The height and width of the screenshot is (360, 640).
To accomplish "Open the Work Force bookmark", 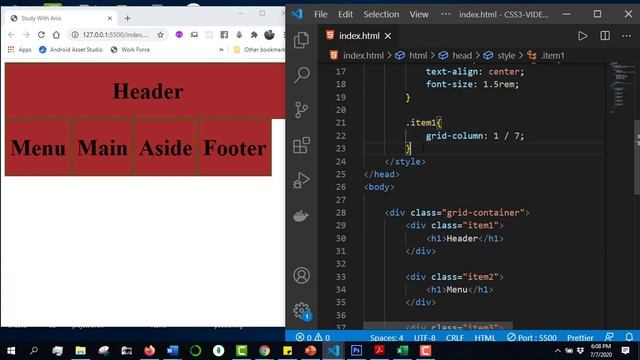I will coord(130,49).
